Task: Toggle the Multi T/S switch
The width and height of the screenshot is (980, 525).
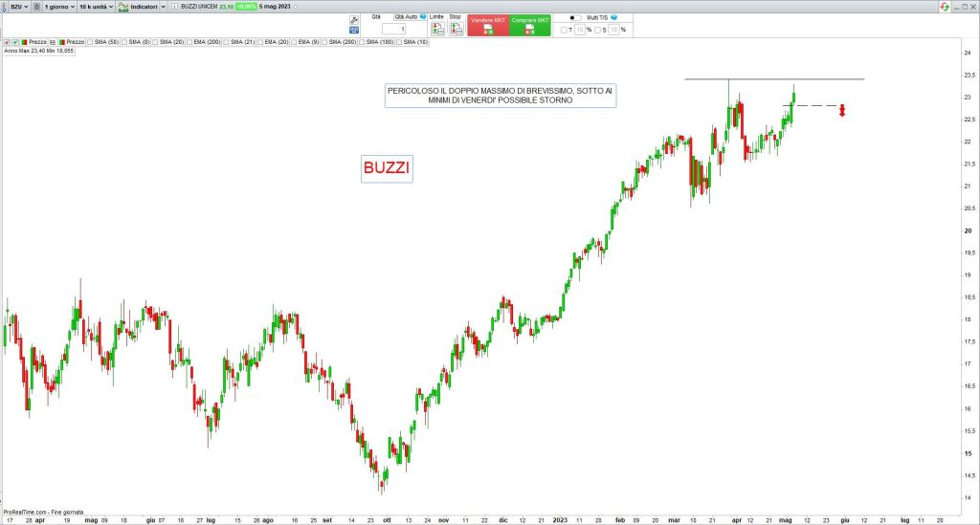Action: coord(574,17)
